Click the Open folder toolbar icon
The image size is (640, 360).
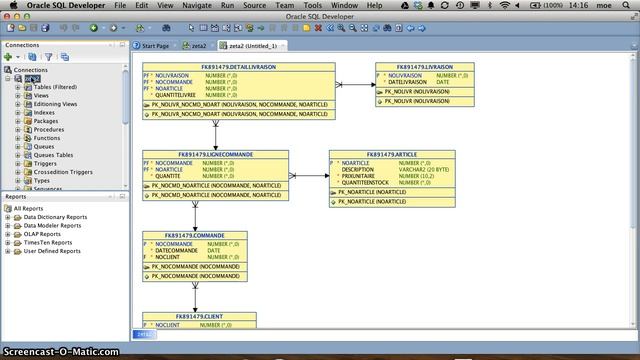point(22,28)
